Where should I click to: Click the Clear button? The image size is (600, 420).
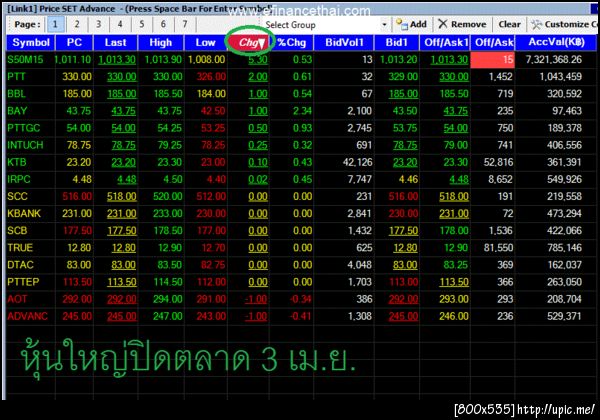pos(509,24)
